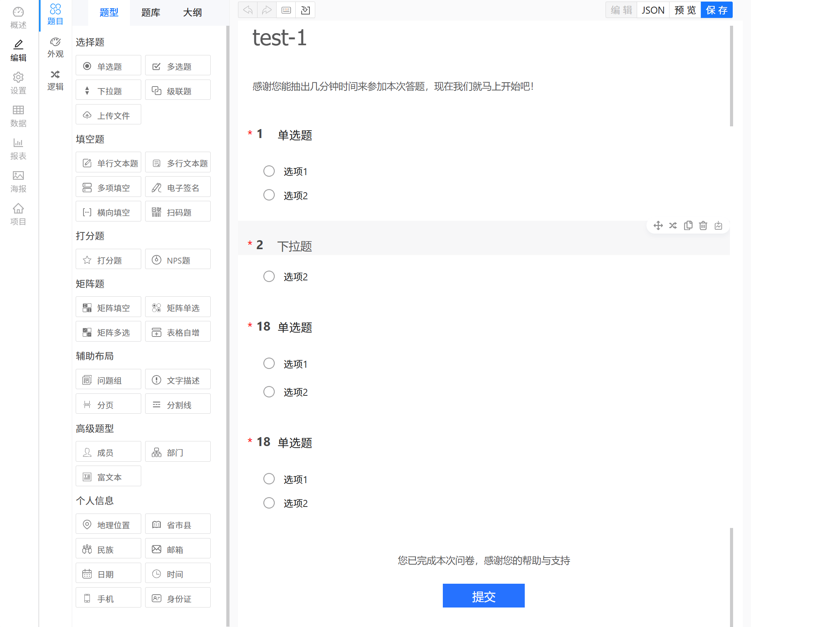Viewport: 840px width, 627px height.
Task: Add a 级联题 cascade question type
Action: (178, 91)
